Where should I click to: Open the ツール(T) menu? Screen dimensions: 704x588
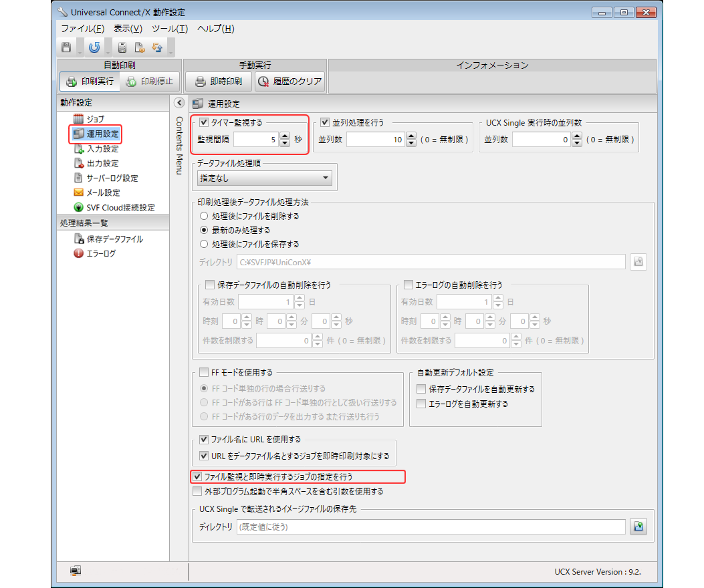pyautogui.click(x=170, y=29)
